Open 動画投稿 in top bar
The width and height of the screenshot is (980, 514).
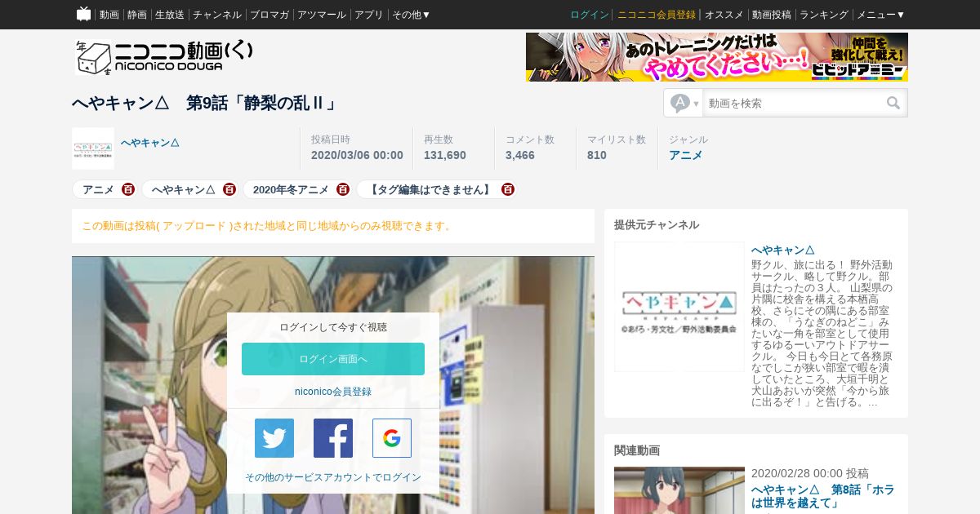click(772, 15)
